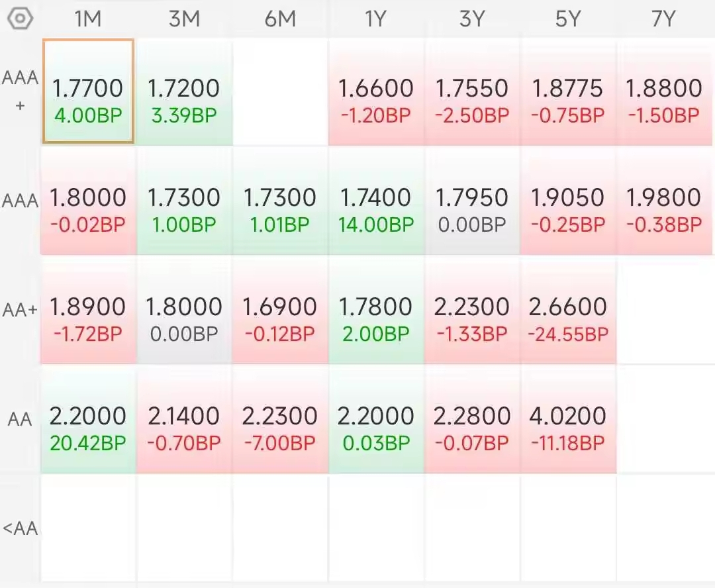The image size is (715, 588).
Task: Open AA 1M cell with 20.42BP
Action: 88,419
